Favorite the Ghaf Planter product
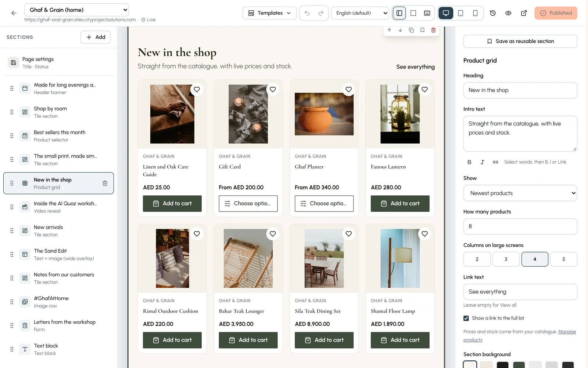588x368 pixels. click(348, 89)
